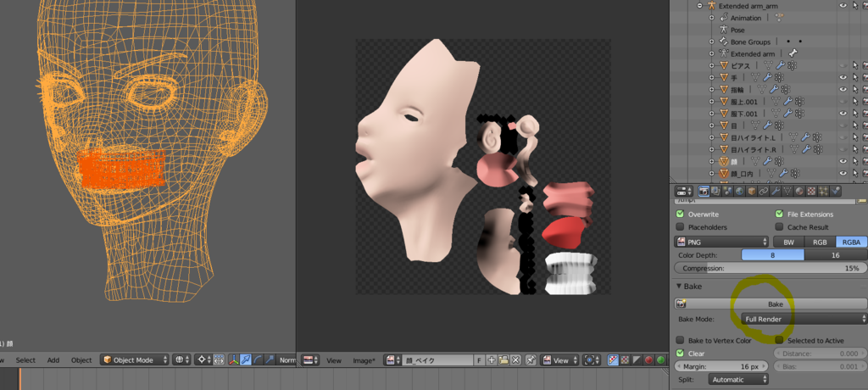Select the rotate manipulator arc icon
The height and width of the screenshot is (390, 868).
258,360
